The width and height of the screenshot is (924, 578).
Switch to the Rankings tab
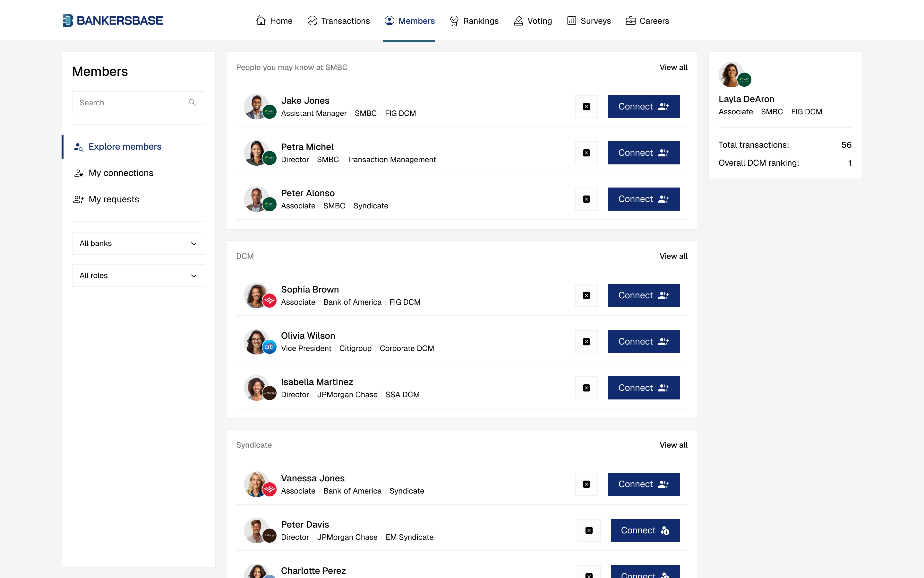click(x=474, y=21)
